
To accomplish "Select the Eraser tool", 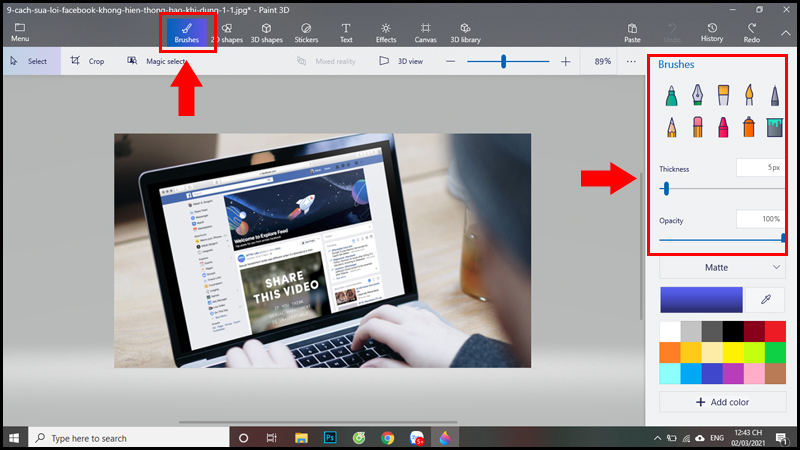I will tap(697, 127).
